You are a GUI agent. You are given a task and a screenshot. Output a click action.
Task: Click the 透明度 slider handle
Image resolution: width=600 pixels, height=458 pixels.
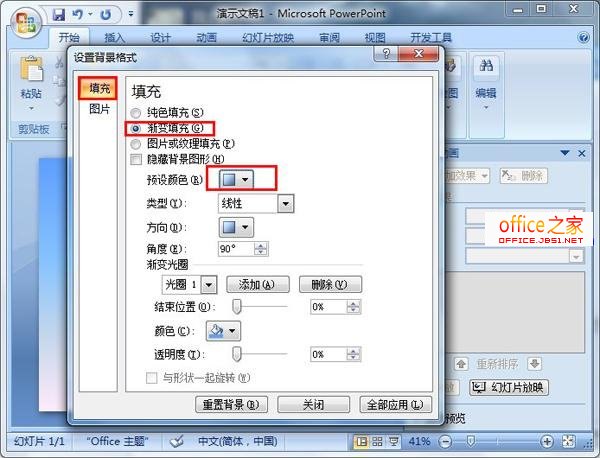coord(237,354)
